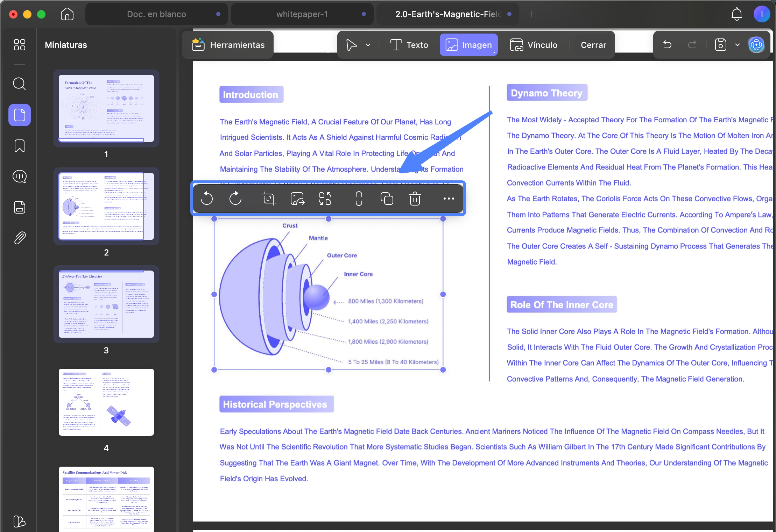The width and height of the screenshot is (776, 532).
Task: Click the link-proportions icon in image toolbar
Action: pyautogui.click(x=359, y=199)
